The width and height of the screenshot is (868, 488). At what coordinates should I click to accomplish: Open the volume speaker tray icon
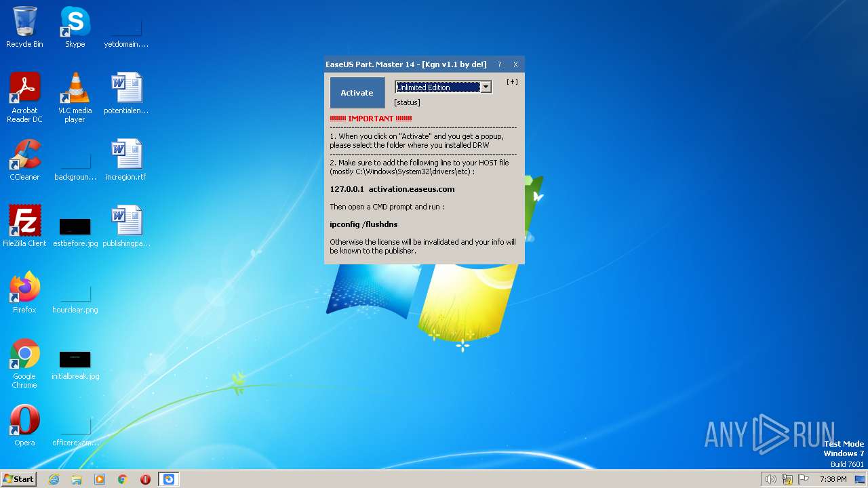pos(770,479)
